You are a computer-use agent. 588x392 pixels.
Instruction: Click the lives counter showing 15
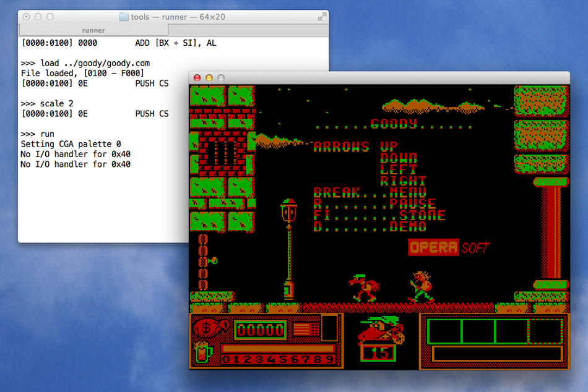[x=378, y=352]
